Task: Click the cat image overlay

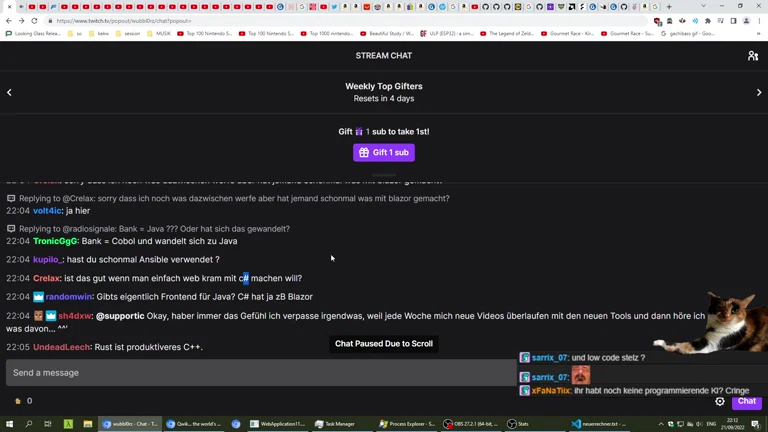Action: pos(714,322)
